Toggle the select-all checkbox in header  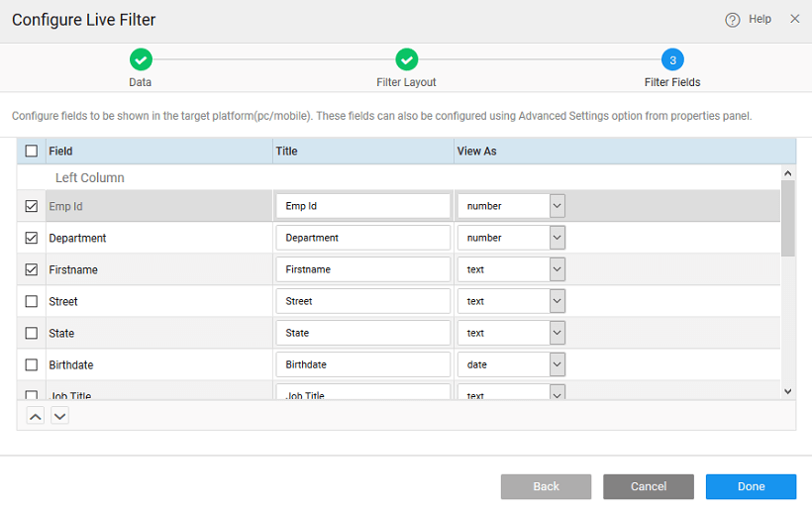[32, 151]
